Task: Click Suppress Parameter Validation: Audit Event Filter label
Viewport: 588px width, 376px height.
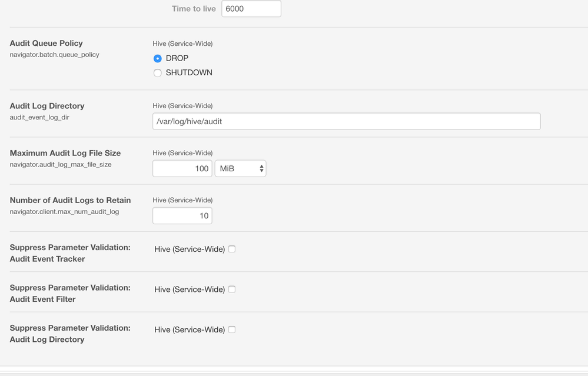Action: [x=70, y=293]
